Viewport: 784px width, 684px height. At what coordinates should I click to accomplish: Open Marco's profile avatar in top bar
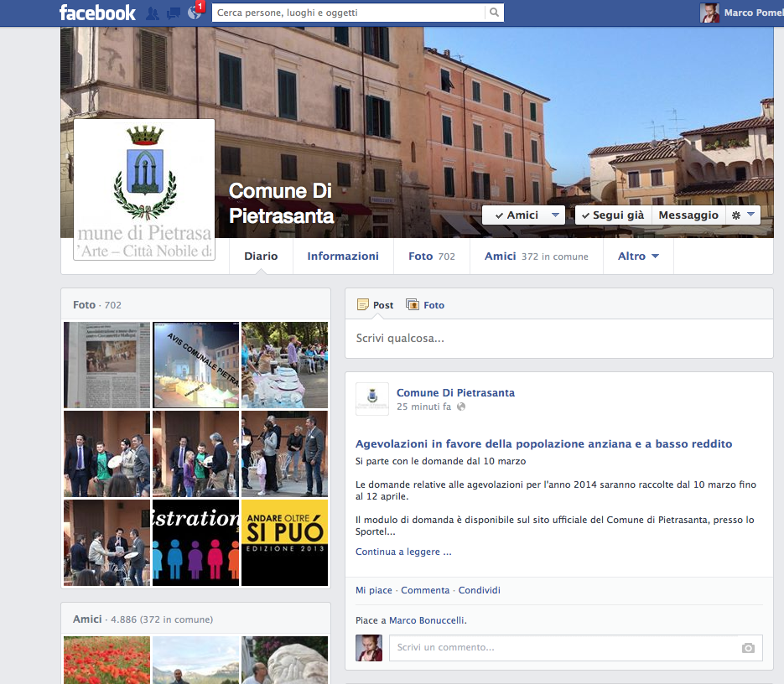tap(709, 13)
